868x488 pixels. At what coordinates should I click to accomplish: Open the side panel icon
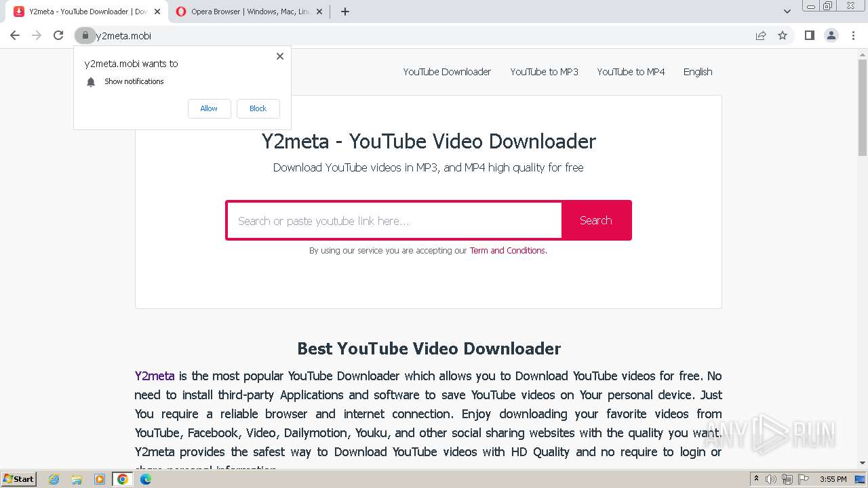(x=809, y=35)
